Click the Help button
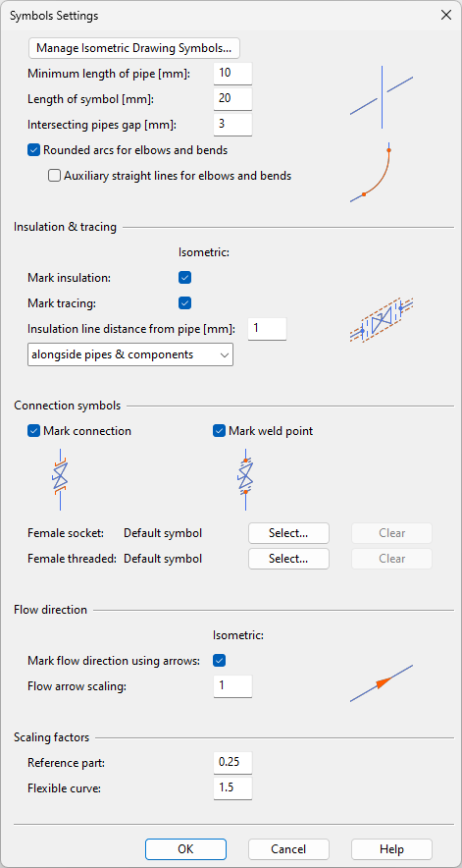The image size is (462, 868). pos(391,849)
